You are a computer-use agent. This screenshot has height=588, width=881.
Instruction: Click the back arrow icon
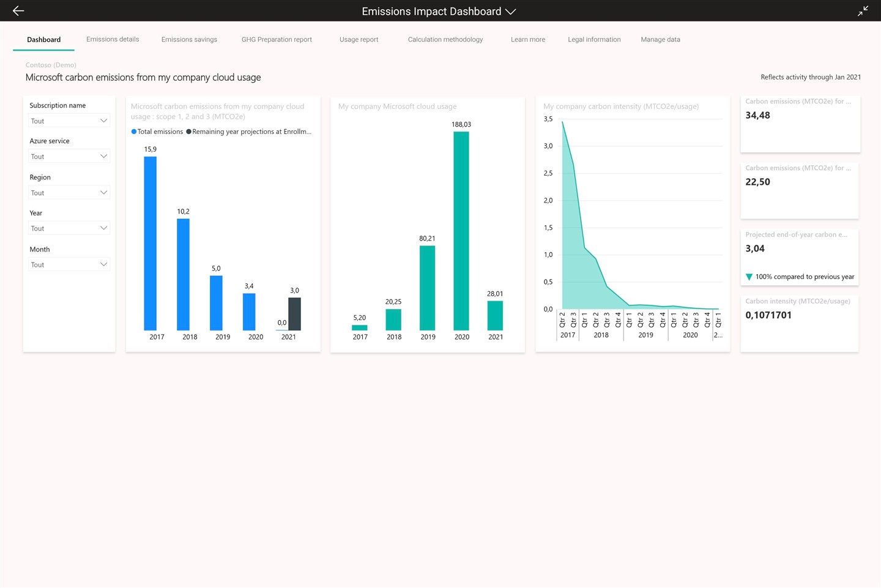tap(18, 10)
